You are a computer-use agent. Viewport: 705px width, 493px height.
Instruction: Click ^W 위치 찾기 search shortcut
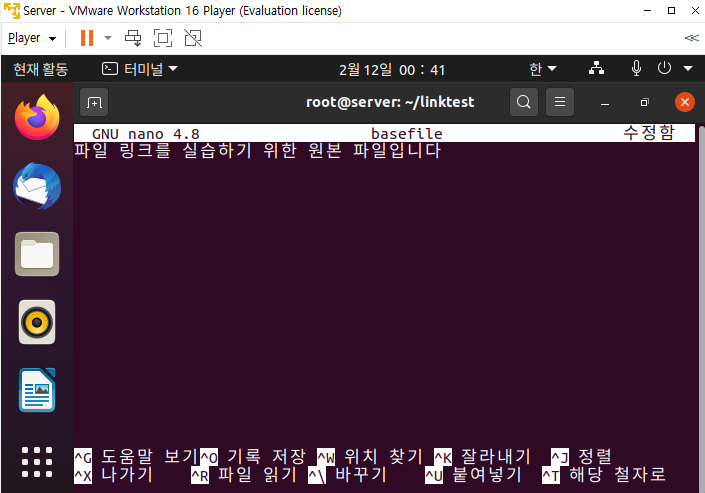(x=370, y=456)
